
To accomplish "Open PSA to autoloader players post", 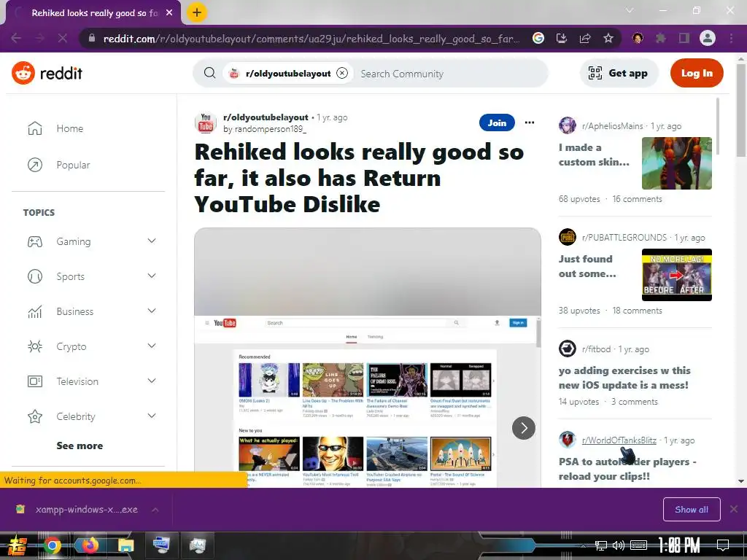I will [627, 469].
